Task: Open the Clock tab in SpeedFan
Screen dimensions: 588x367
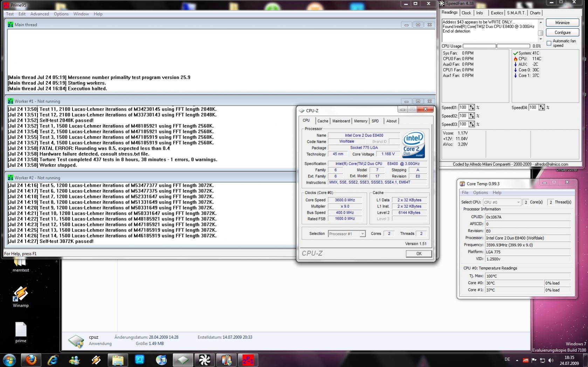Action: click(466, 13)
